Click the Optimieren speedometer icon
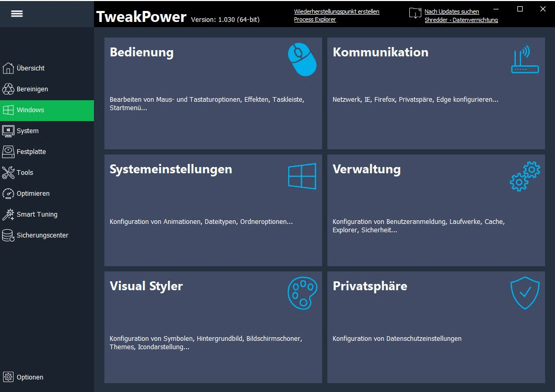Image resolution: width=555 pixels, height=392 pixels. tap(8, 194)
